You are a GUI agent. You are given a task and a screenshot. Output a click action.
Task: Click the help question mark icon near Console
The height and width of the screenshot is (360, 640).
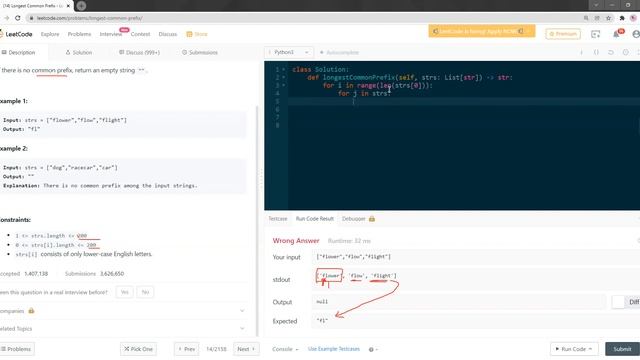pyautogui.click(x=371, y=349)
